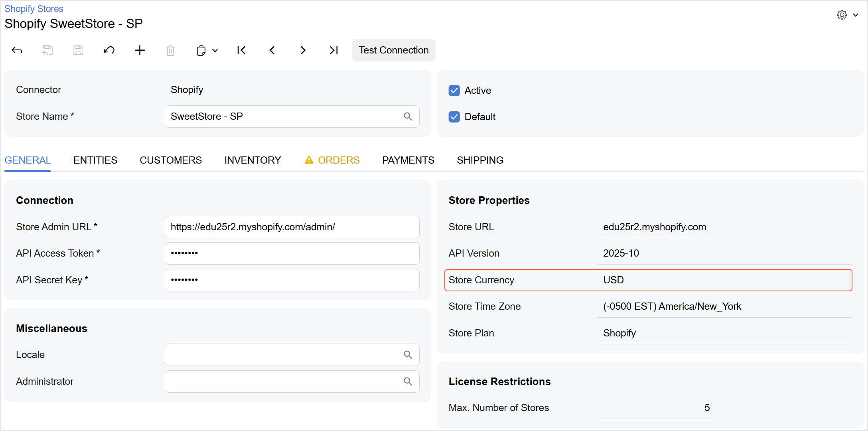Open the Locale lookup magnifier icon
Screen dimensions: 868x431
point(408,355)
